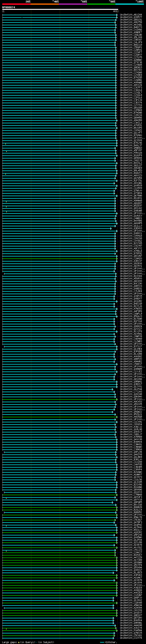Click the label UniRef100_C6X3Y6
The image size is (146, 644).
point(131,610)
